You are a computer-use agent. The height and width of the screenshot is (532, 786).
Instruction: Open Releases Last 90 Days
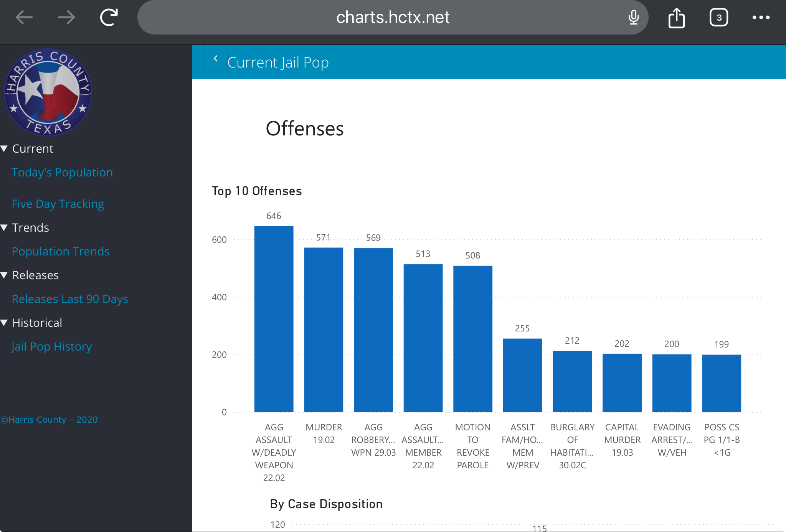pos(70,299)
